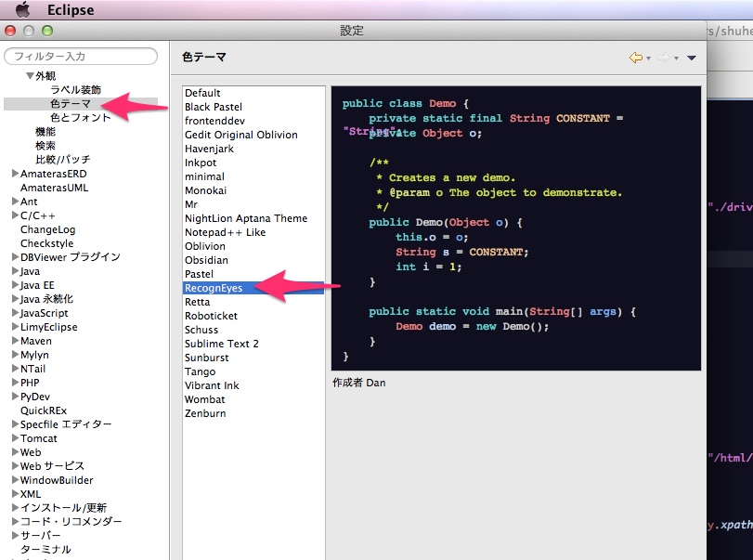Open the back history dropdown arrow

coord(648,59)
